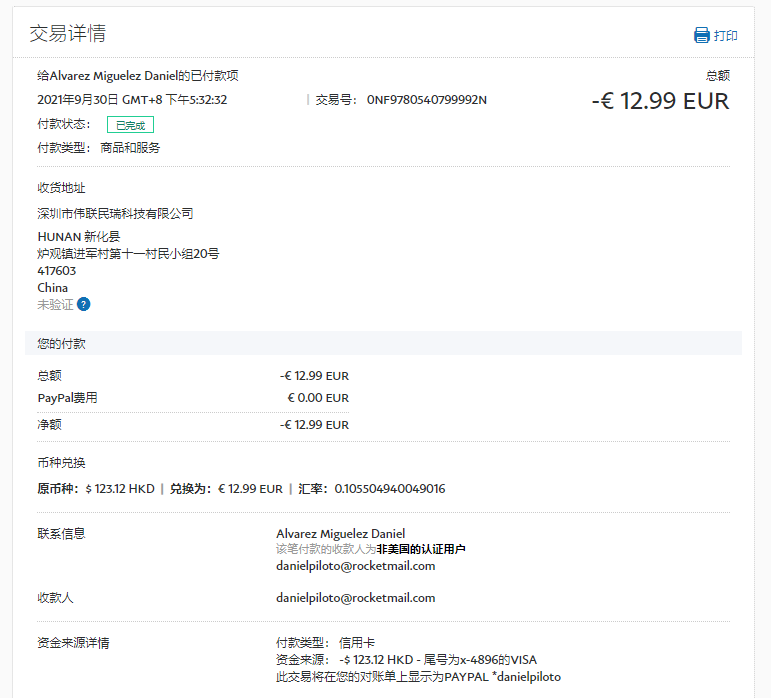Click the 您的付款 section header
This screenshot has width=771, height=698.
[x=62, y=343]
